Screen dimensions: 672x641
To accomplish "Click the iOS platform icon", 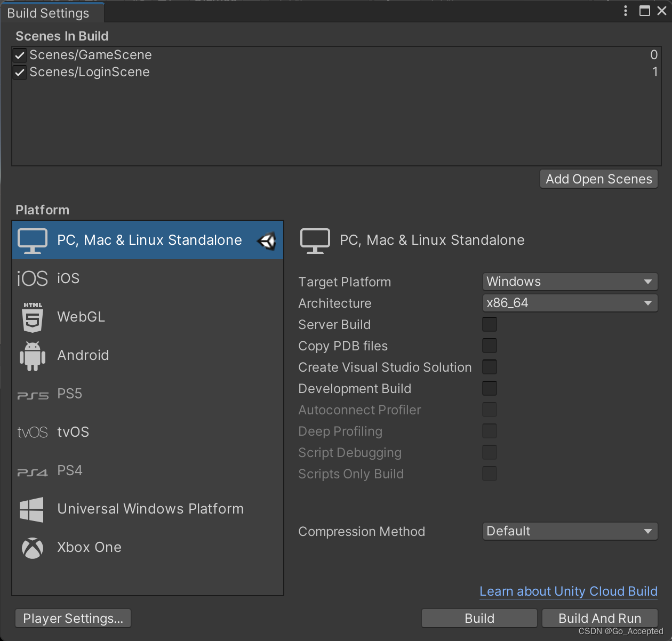I will (x=33, y=278).
